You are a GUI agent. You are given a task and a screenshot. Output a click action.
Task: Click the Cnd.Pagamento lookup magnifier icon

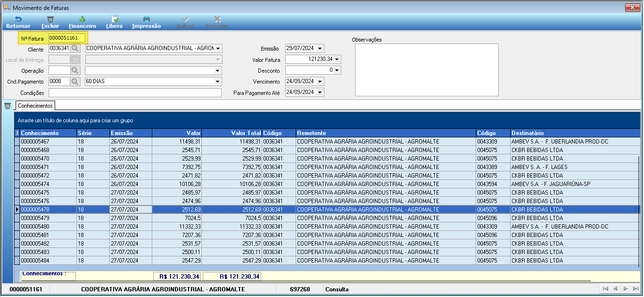tap(75, 81)
